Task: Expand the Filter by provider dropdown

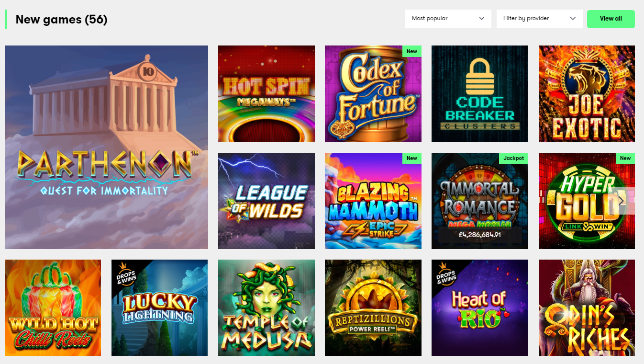Action: pos(539,19)
